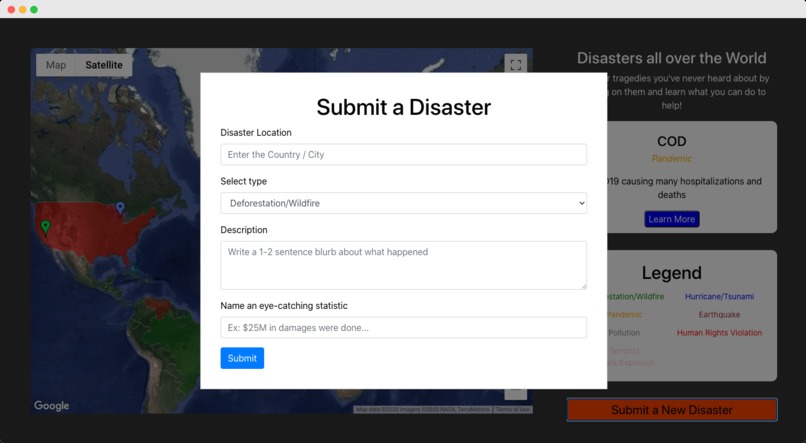Click the red highlighted Venezuela region

point(156,307)
